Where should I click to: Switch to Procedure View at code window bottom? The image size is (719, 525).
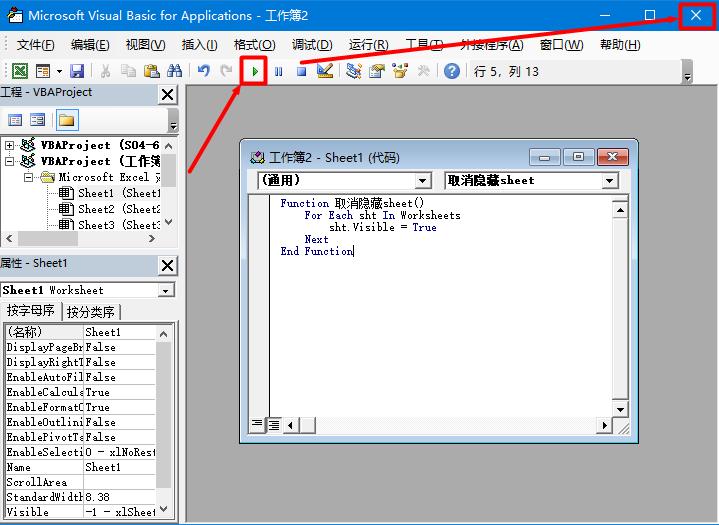pos(257,425)
